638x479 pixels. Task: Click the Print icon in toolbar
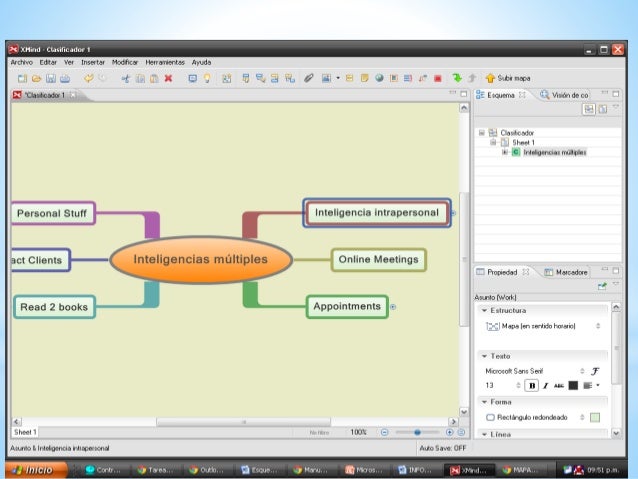click(65, 77)
